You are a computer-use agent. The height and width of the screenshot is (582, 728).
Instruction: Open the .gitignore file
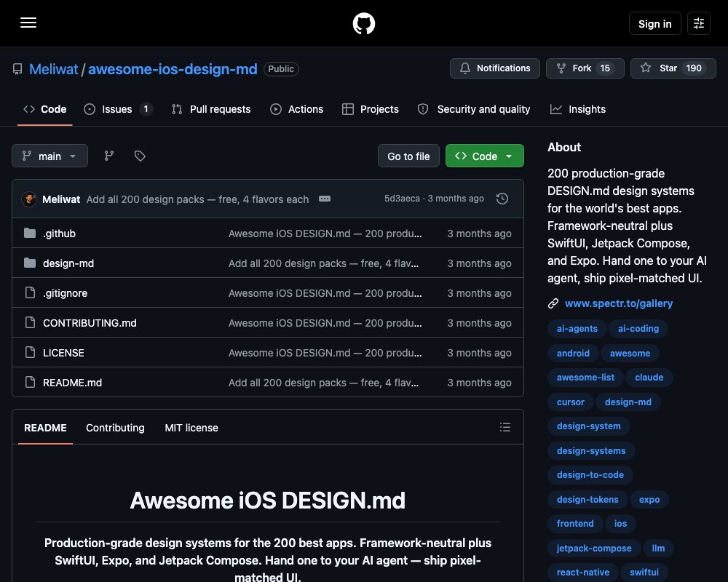65,293
